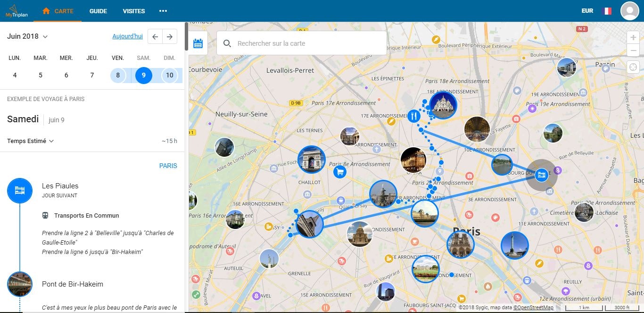The image size is (644, 313).
Task: Zoom in on the map
Action: click(633, 38)
